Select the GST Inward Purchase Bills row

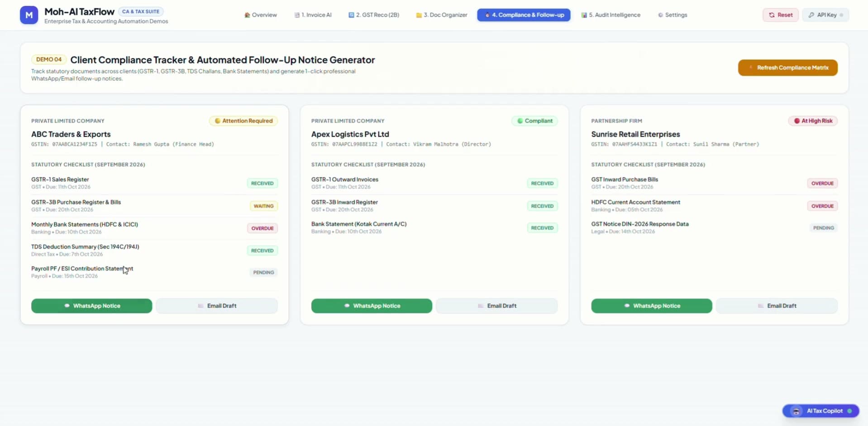pos(714,183)
